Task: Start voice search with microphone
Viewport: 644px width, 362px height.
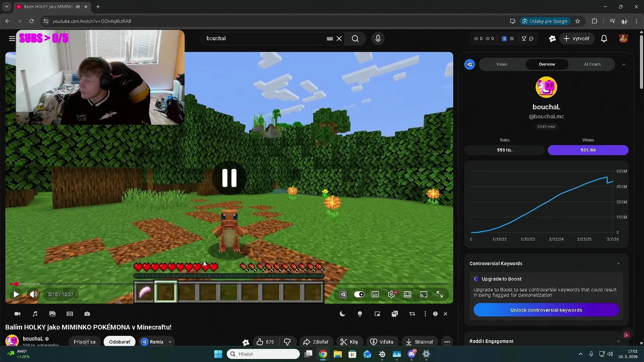Action: pyautogui.click(x=378, y=38)
